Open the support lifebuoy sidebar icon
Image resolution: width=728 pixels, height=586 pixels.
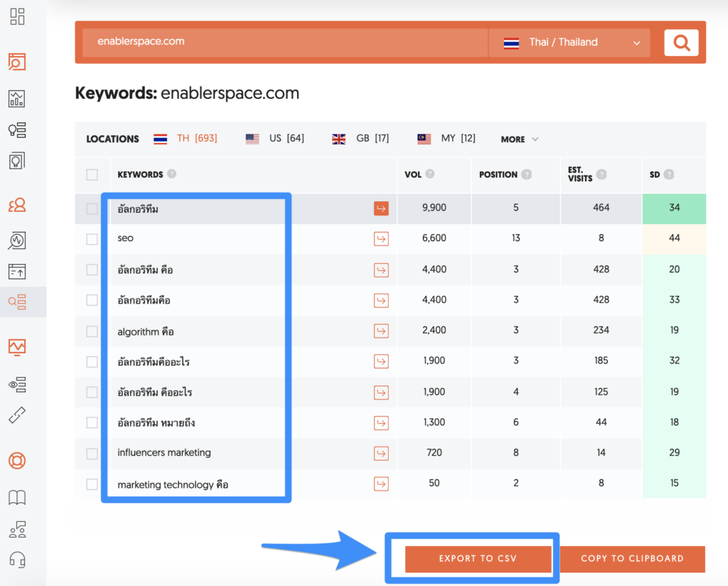[x=17, y=461]
